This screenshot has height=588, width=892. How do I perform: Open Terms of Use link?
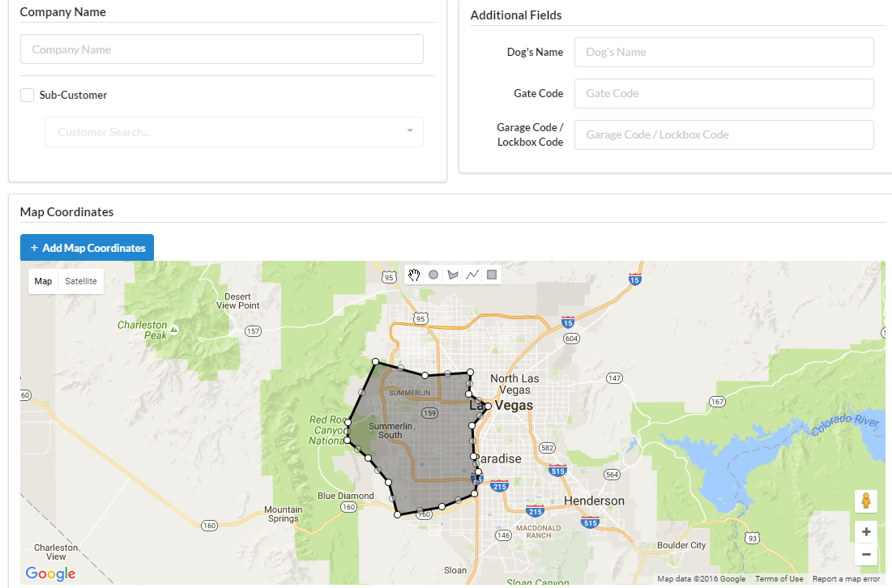click(779, 579)
